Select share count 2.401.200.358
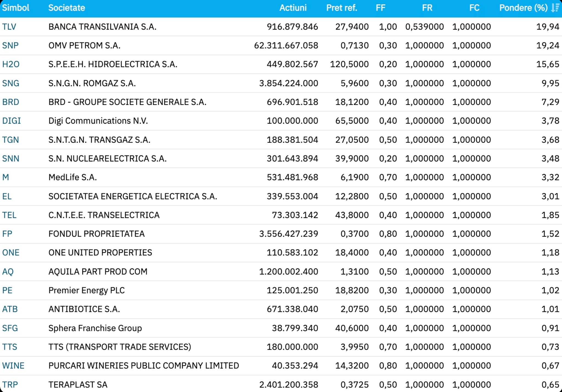562x392 pixels. [289, 385]
